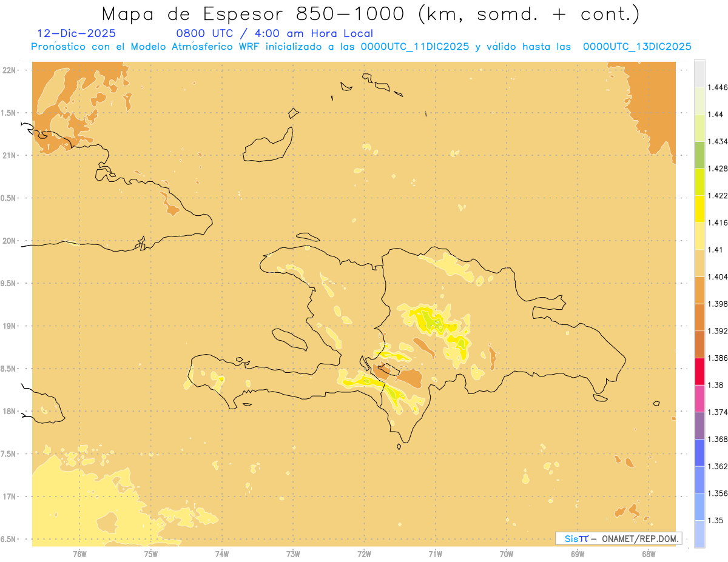
Task: Click the legend value 1.35
Action: pyautogui.click(x=716, y=520)
